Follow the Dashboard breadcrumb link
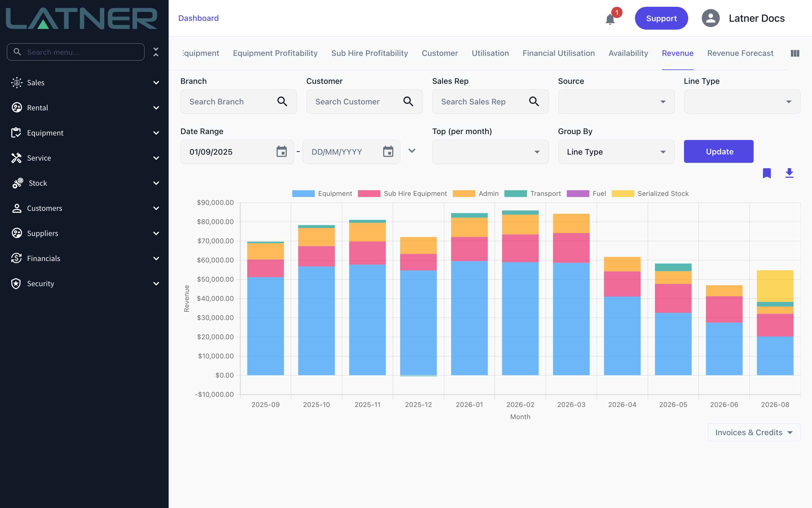The width and height of the screenshot is (812, 508). (x=198, y=18)
